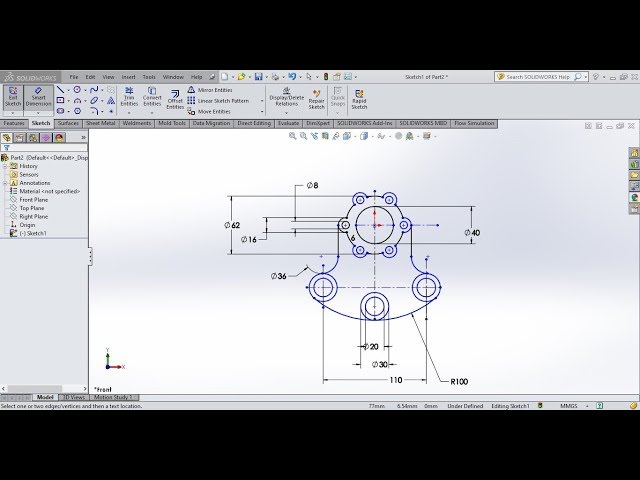The height and width of the screenshot is (480, 640).
Task: Click the Open file icon
Action: [241, 77]
